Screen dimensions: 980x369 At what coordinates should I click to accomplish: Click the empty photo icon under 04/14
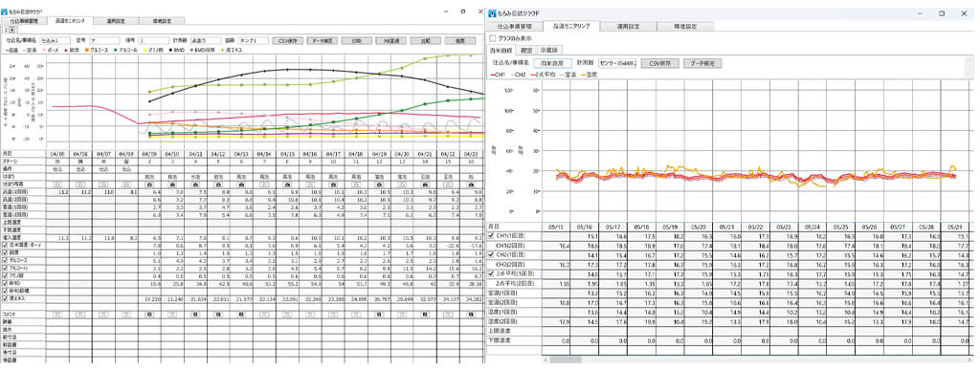[264, 184]
